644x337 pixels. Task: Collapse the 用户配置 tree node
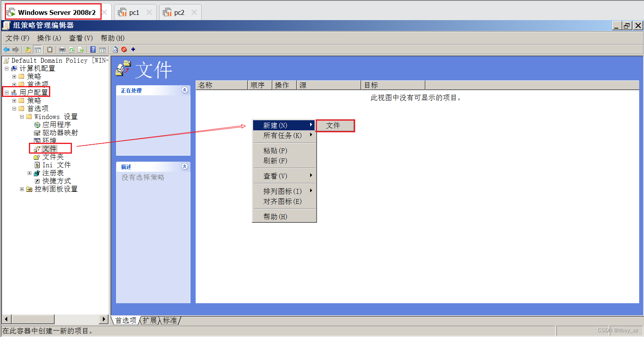pos(6,92)
